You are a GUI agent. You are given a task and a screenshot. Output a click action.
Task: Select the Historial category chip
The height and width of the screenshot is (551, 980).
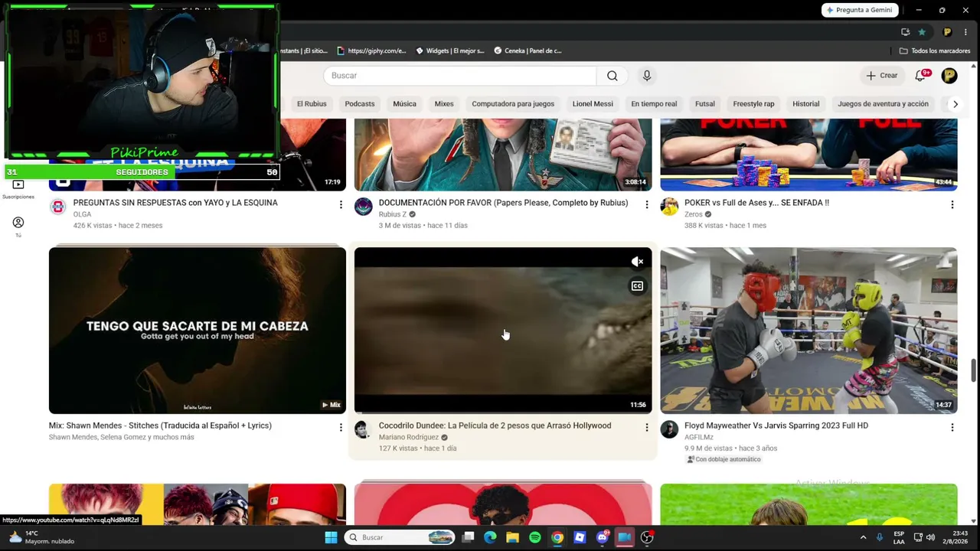pyautogui.click(x=805, y=104)
